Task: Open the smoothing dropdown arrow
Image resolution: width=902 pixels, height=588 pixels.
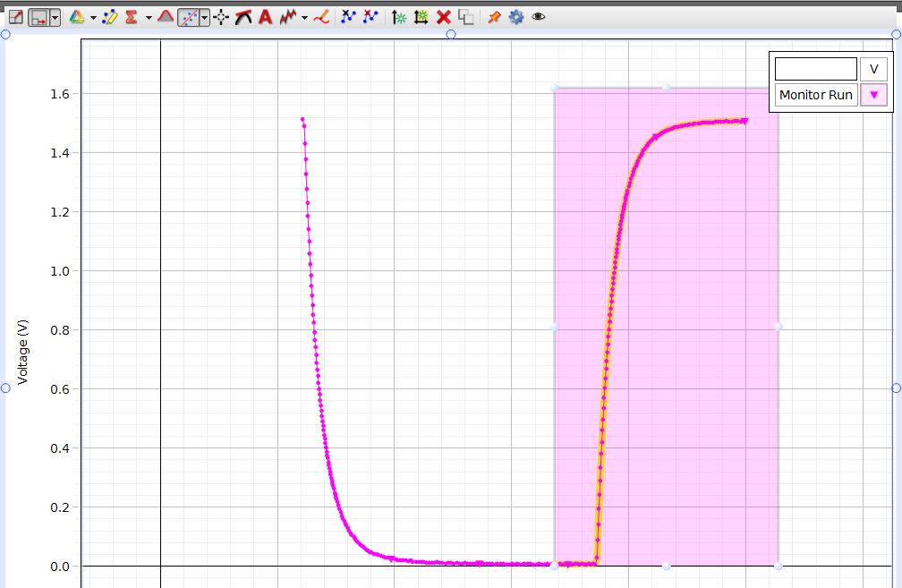Action: pyautogui.click(x=304, y=18)
